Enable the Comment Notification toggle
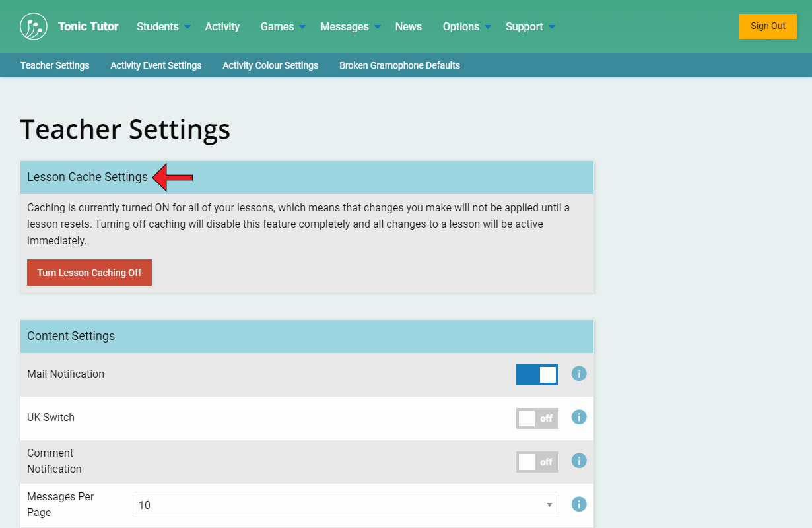The width and height of the screenshot is (812, 528). pos(537,462)
